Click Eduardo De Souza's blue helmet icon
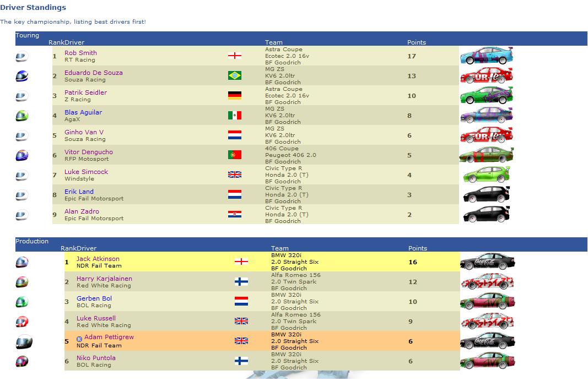This screenshot has width=588, height=381. pyautogui.click(x=21, y=76)
